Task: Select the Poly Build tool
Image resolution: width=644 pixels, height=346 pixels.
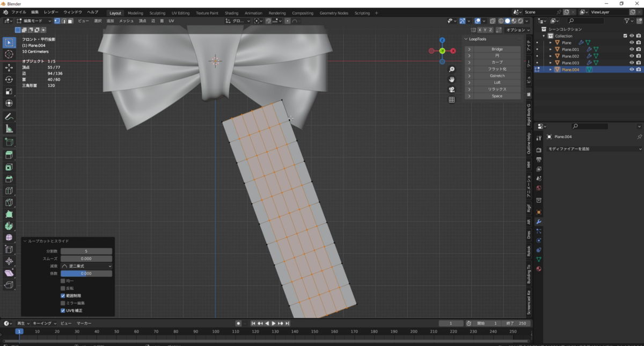Action: 9,214
